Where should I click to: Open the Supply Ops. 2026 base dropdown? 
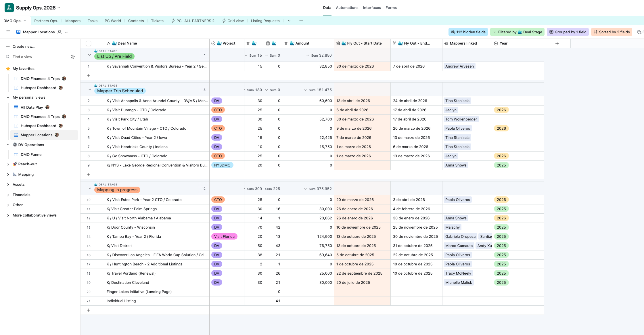click(59, 8)
